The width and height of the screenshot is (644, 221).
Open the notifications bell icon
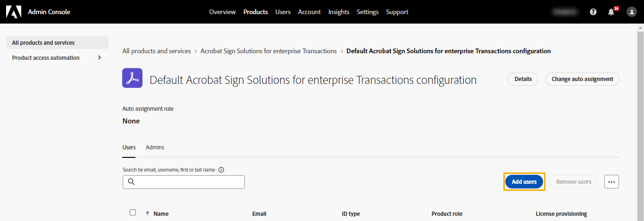point(611,12)
